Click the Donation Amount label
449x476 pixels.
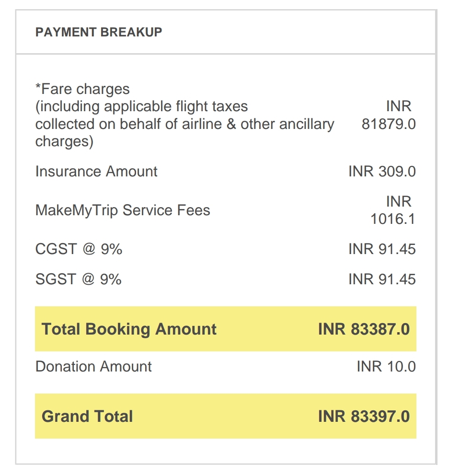pos(93,367)
